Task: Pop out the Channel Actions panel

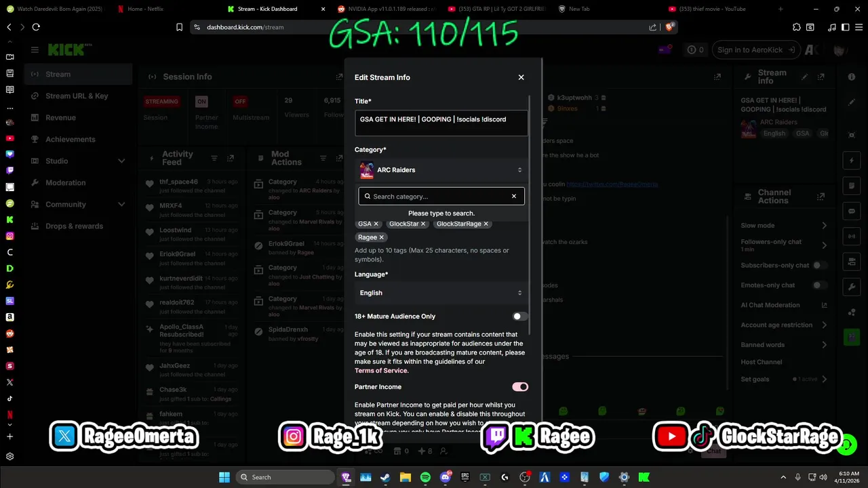Action: (x=821, y=197)
